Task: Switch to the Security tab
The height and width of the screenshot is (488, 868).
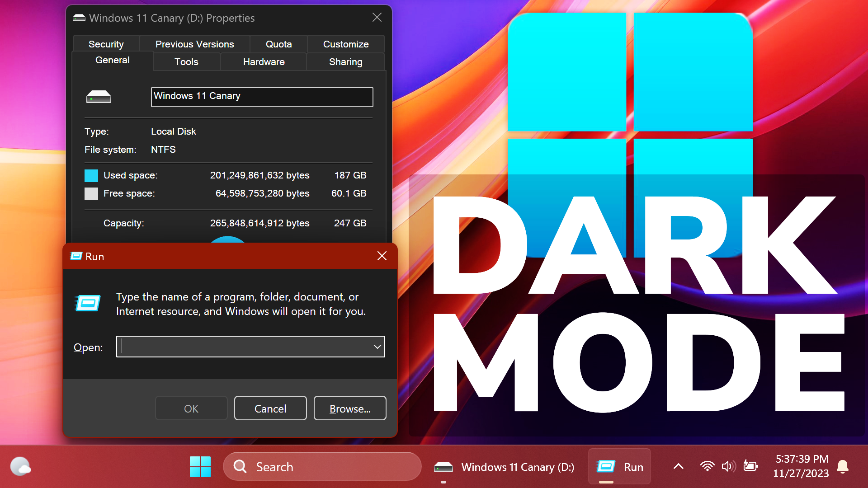Action: (106, 44)
